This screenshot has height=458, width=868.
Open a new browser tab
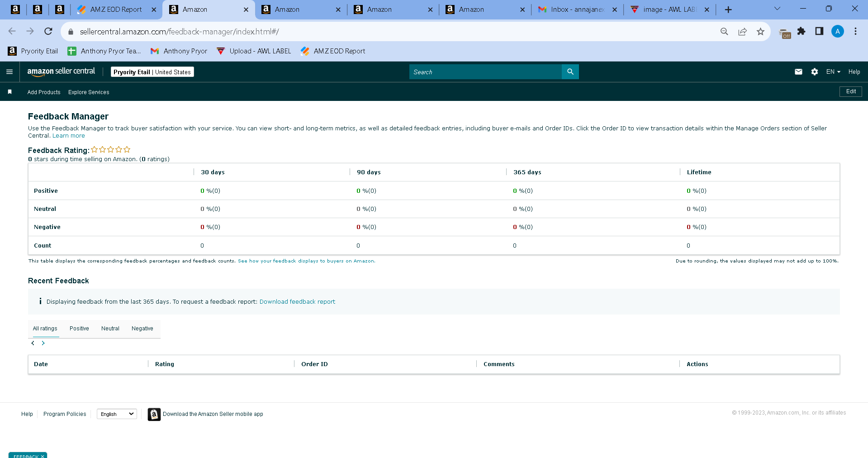[x=728, y=10]
